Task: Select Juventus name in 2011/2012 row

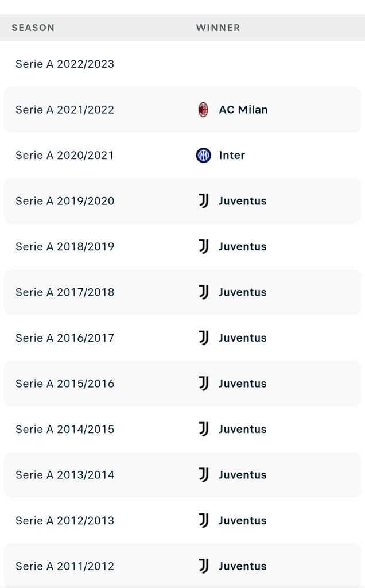Action: point(243,566)
